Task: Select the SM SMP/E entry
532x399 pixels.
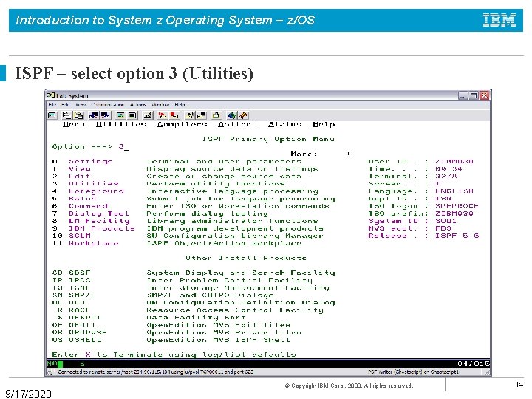Action: [73, 296]
